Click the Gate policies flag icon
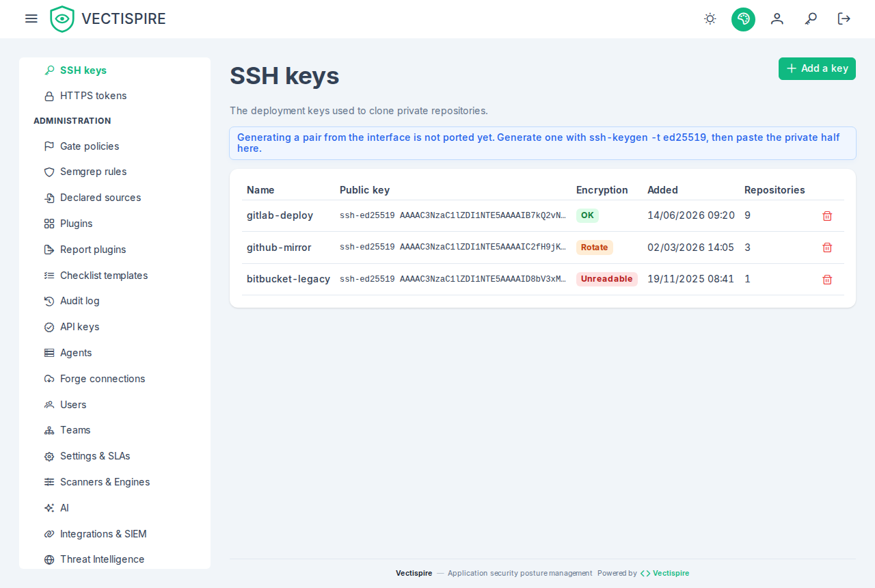Screen dimensions: 875x588 [49, 146]
